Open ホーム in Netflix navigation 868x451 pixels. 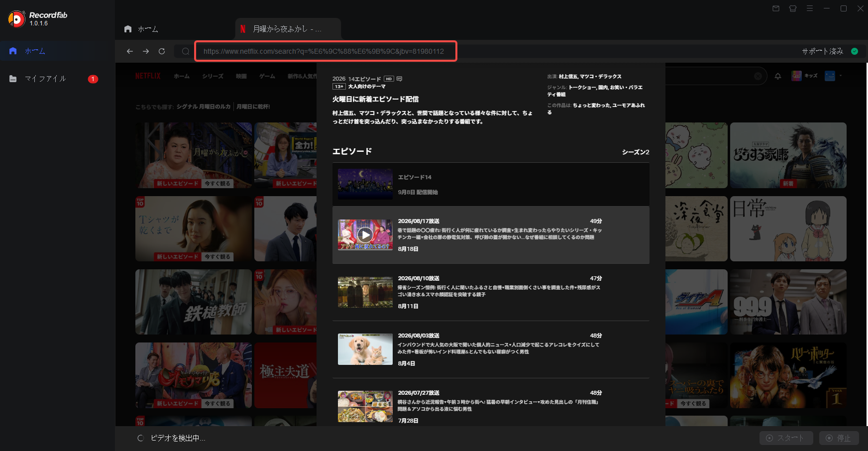point(182,76)
